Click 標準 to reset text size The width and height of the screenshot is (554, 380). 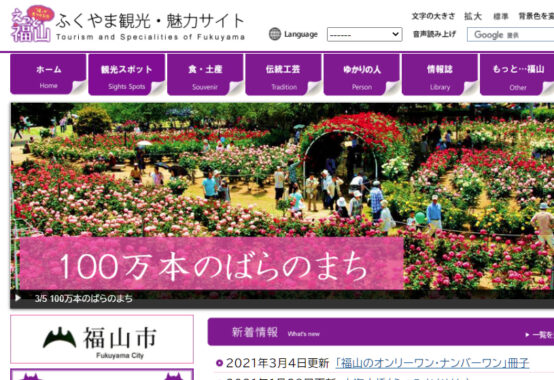click(501, 16)
